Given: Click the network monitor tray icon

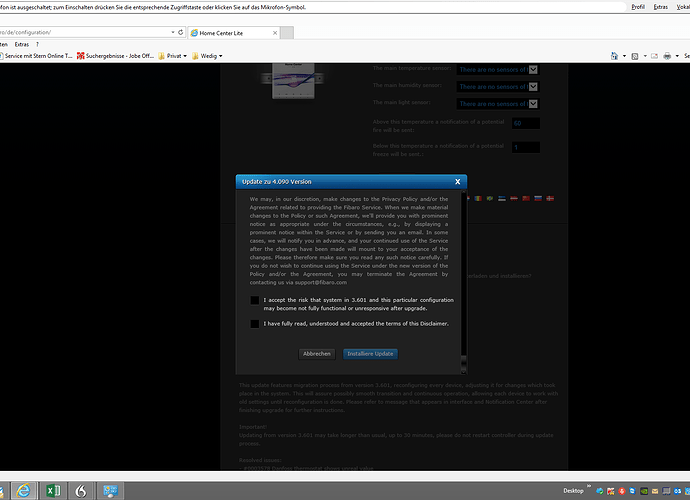Looking at the screenshot, I should [x=666, y=491].
